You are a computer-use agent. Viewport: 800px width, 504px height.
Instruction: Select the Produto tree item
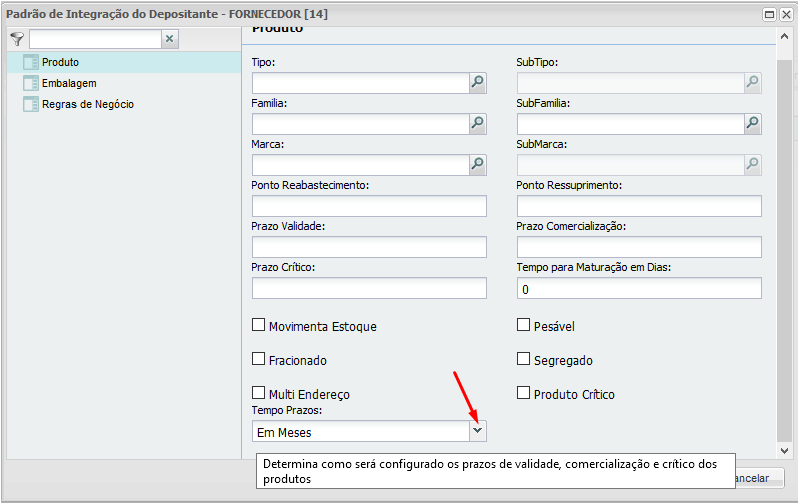coord(60,62)
